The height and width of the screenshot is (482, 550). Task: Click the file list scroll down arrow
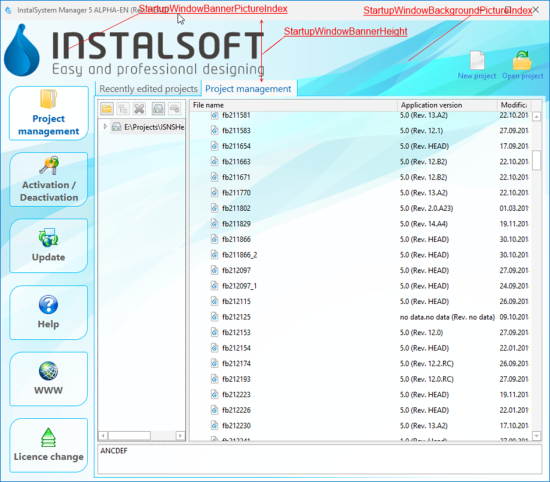pos(536,436)
